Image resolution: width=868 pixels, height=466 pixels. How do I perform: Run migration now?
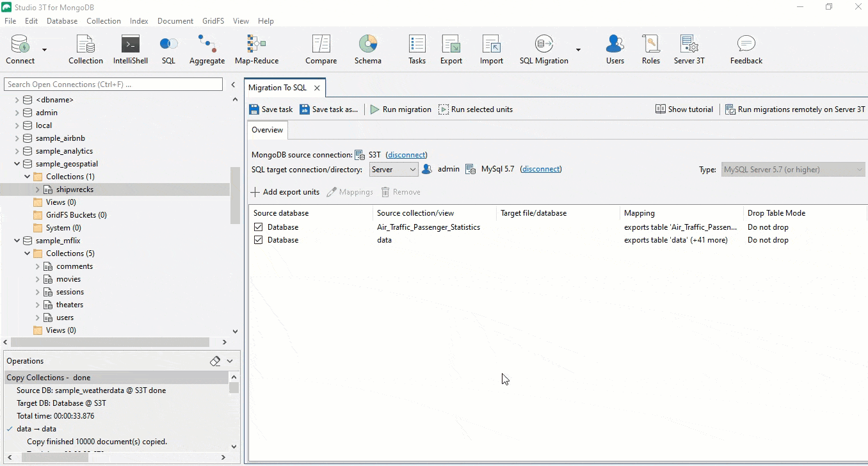401,109
